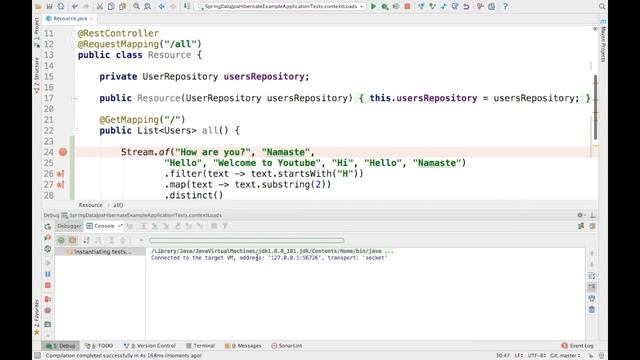Open the Terminal tool window

click(200, 346)
